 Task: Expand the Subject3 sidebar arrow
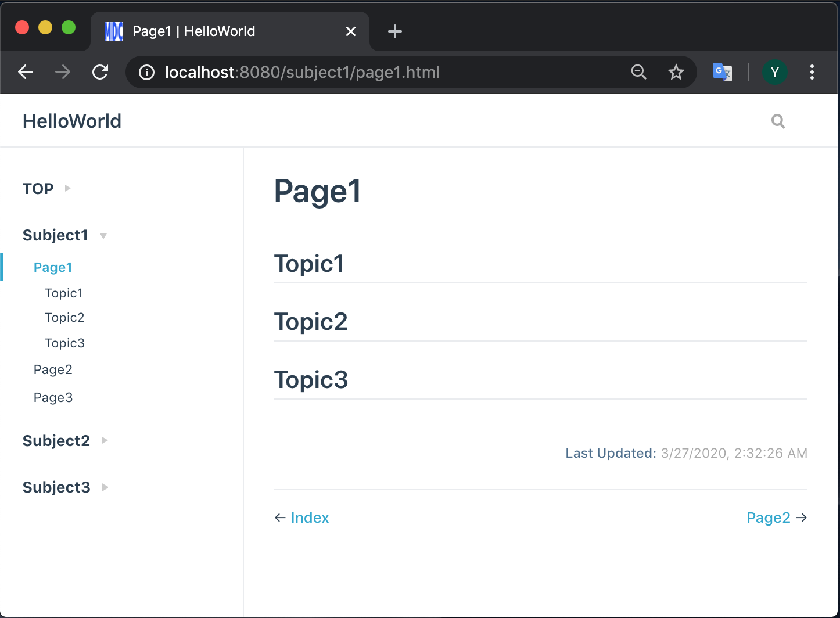coord(105,487)
